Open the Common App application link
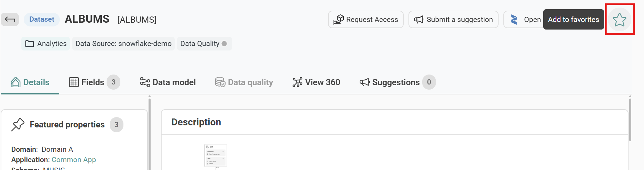This screenshot has width=644, height=170. (74, 160)
